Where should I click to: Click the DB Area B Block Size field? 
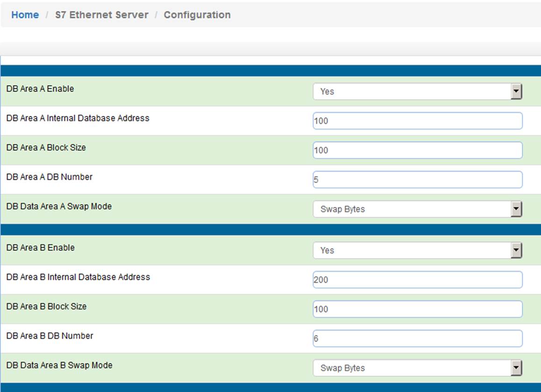418,309
